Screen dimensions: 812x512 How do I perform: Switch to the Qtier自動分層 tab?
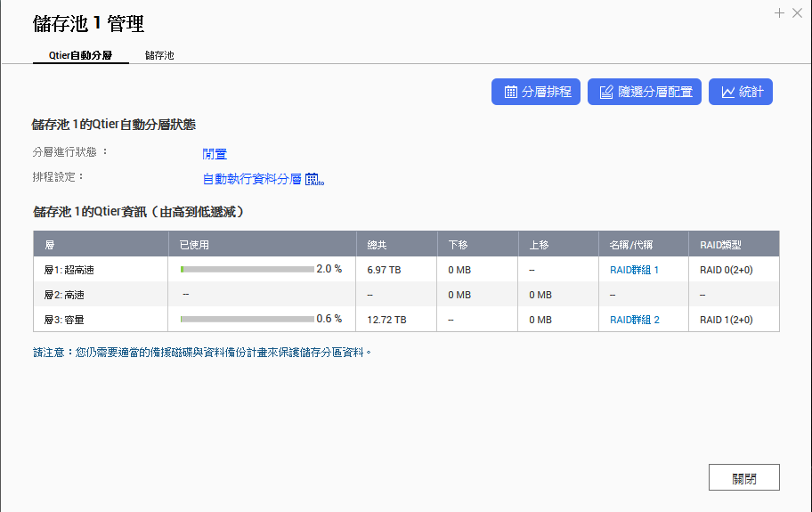pyautogui.click(x=80, y=55)
